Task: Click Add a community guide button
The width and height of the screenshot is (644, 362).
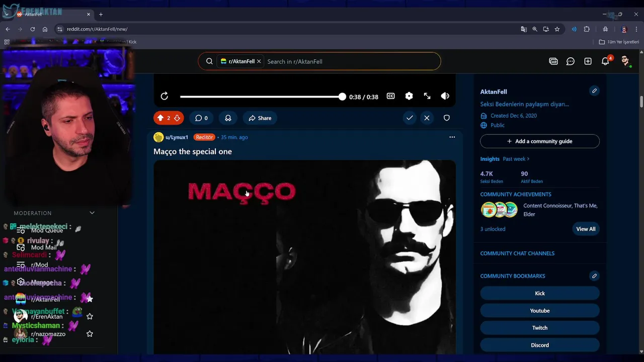Action: pos(540,141)
